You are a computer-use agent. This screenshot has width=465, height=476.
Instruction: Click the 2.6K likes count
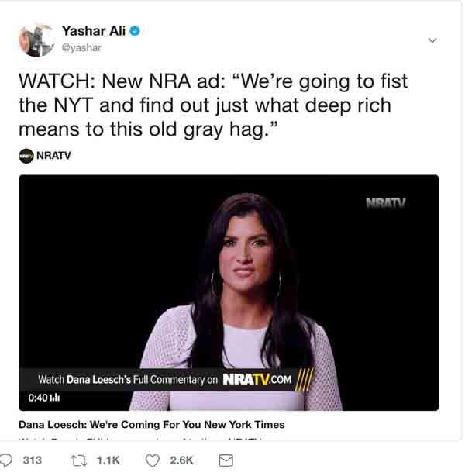pos(181,460)
